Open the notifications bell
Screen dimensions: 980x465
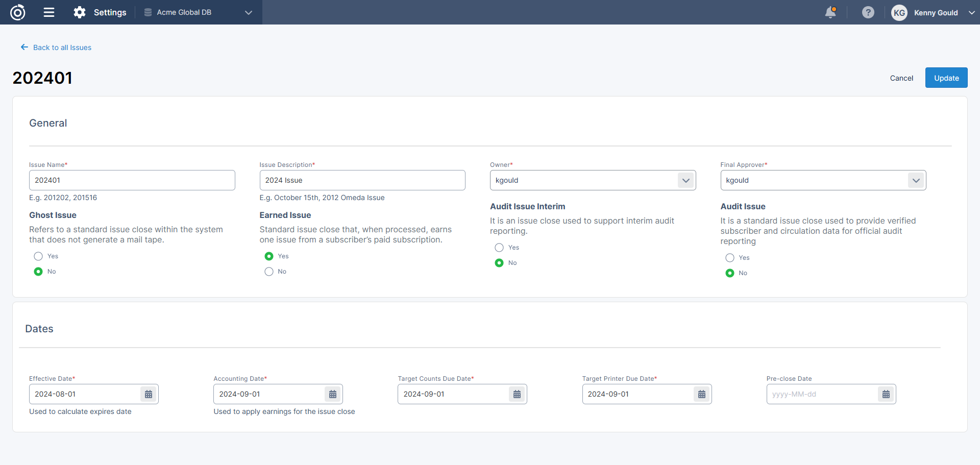(x=830, y=12)
